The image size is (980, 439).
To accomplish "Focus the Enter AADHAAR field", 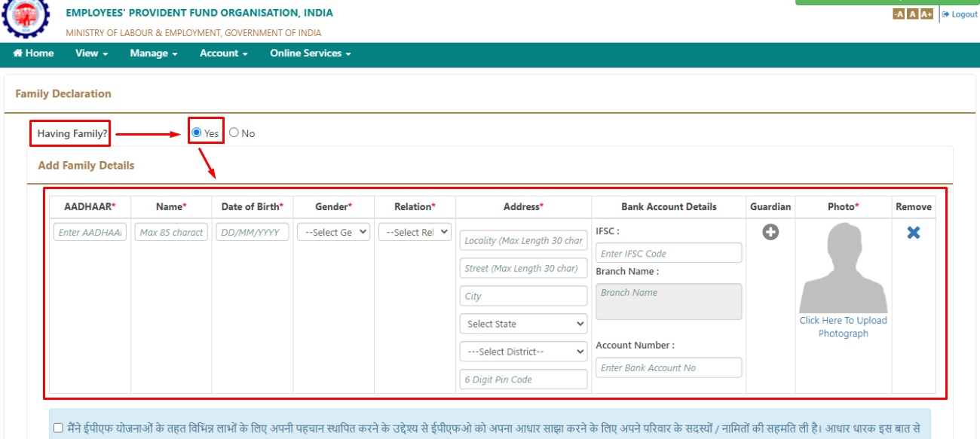I will tap(90, 232).
